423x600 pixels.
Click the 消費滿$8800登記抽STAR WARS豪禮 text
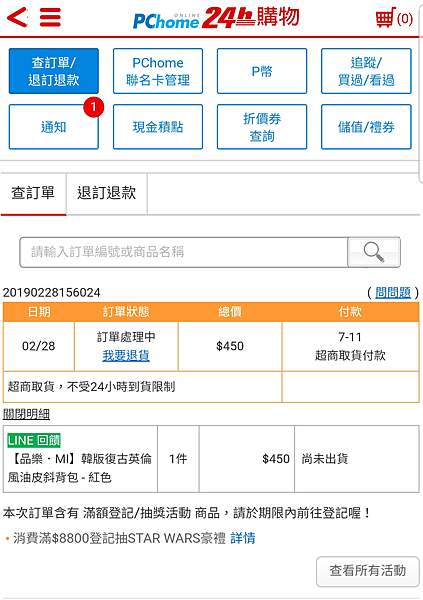119,538
